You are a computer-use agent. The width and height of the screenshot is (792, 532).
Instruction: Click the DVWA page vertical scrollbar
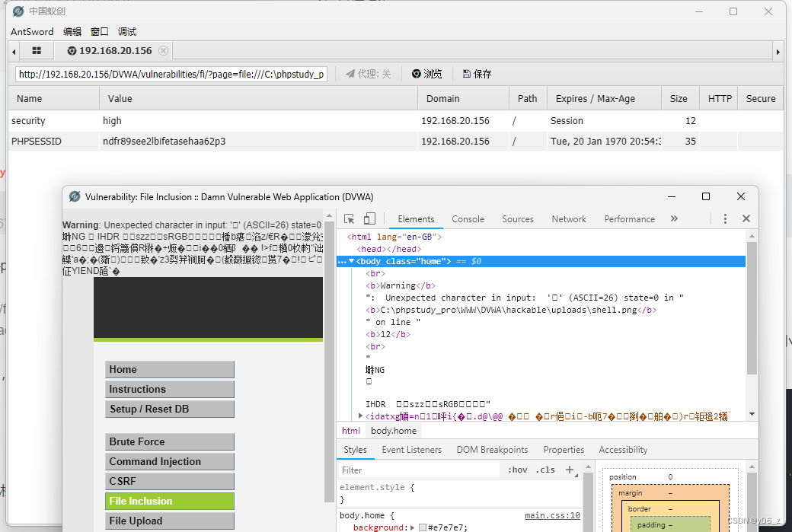(329, 361)
